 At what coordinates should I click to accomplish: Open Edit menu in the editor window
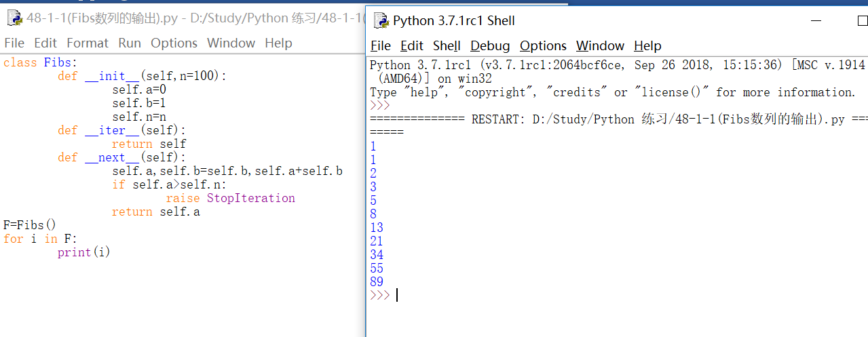point(45,43)
